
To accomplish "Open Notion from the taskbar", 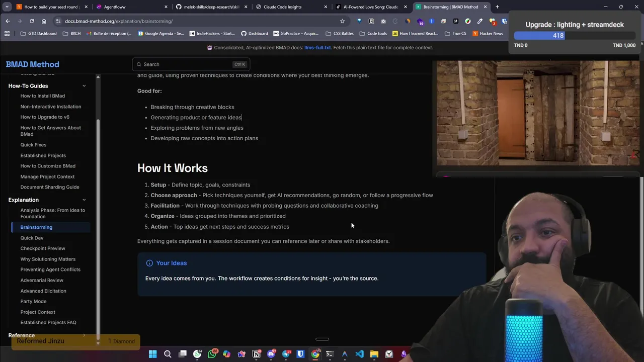I will pos(256,354).
